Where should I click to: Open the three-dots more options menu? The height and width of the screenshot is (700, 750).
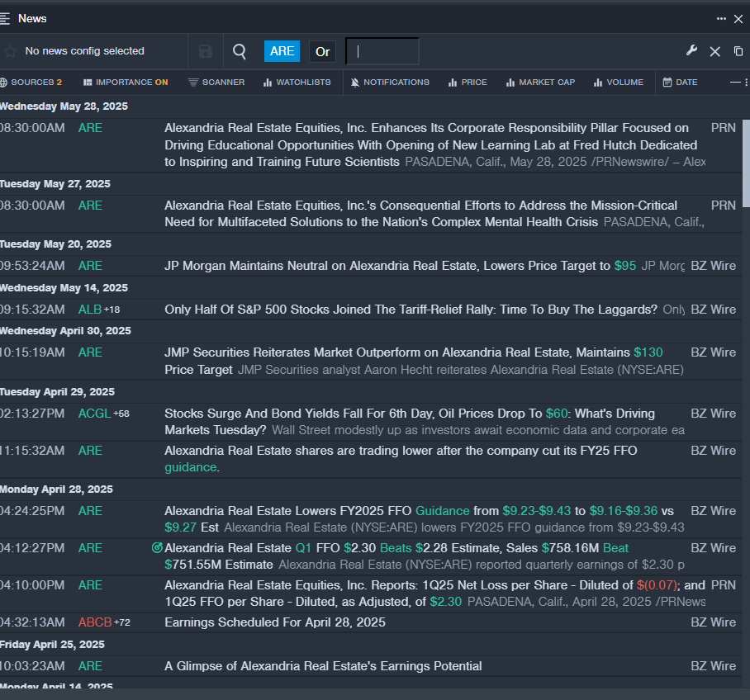721,19
